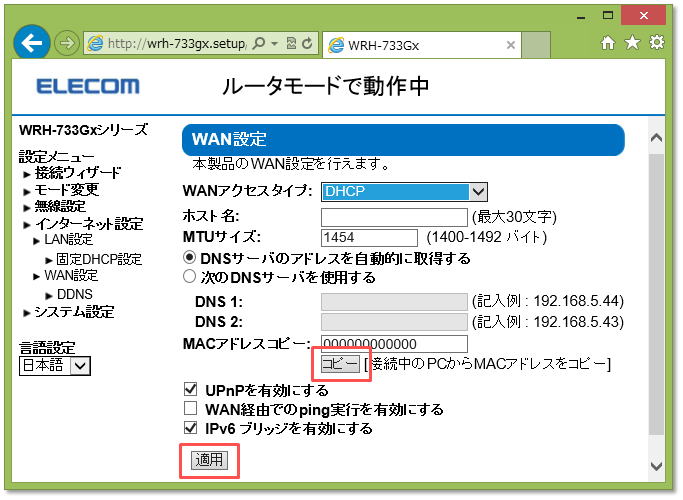The width and height of the screenshot is (683, 500).
Task: Minimize the browser window
Action: tap(581, 17)
